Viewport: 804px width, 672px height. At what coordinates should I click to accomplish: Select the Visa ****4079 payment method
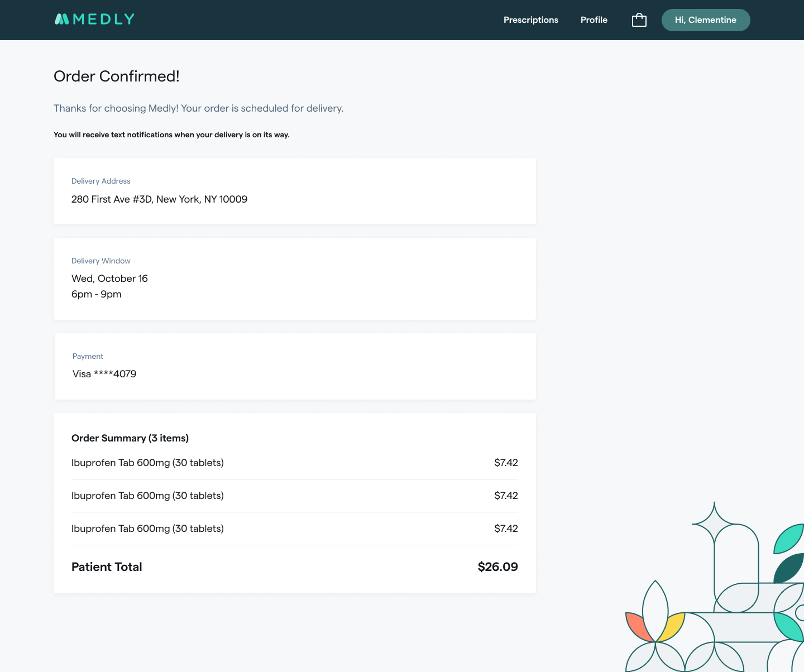pos(104,374)
